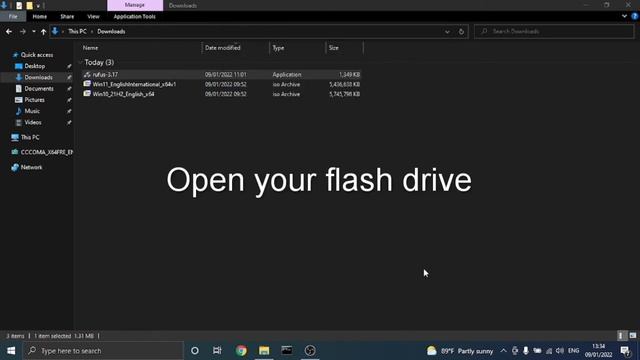Screen dimensions: 640x360
Task: Switch to the View ribbon tab
Action: (x=93, y=16)
